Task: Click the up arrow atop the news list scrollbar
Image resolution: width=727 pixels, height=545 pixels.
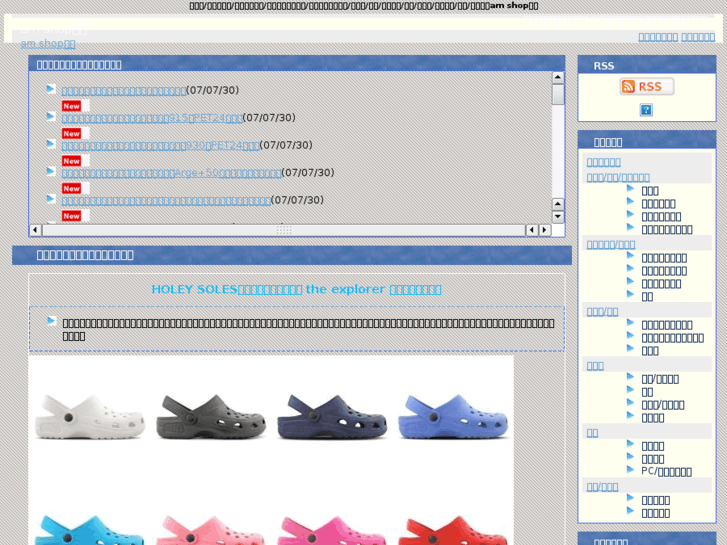Action: 558,77
